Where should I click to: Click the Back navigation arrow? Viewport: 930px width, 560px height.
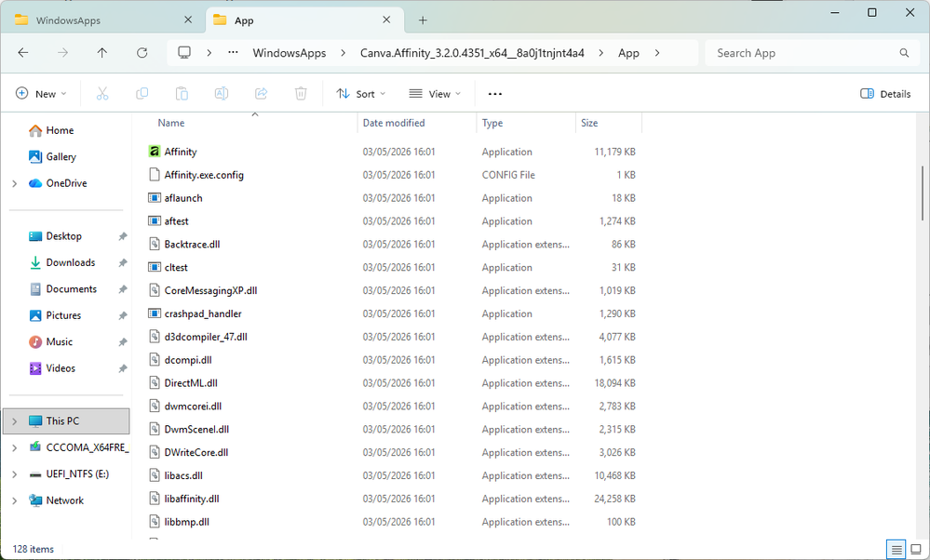(23, 53)
